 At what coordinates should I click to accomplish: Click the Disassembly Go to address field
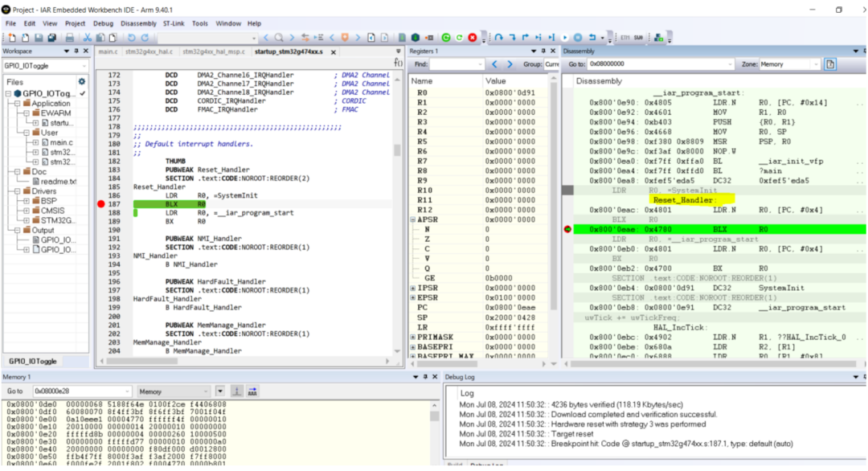tap(661, 64)
